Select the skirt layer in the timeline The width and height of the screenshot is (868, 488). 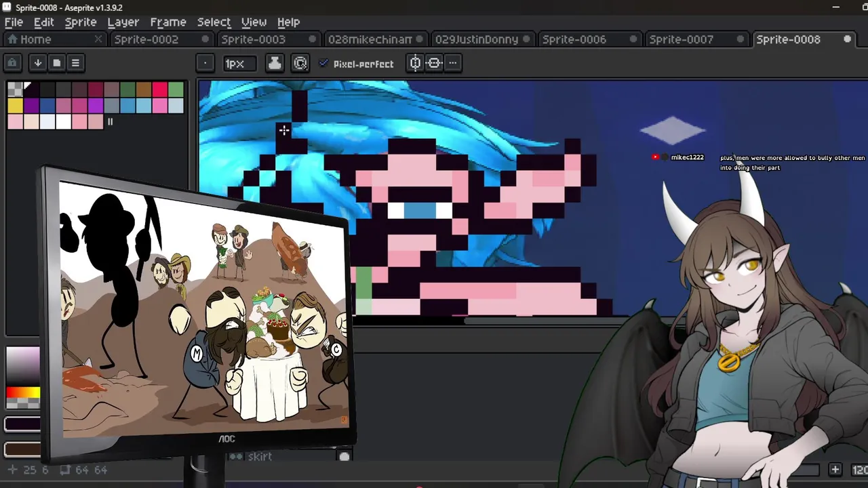[260, 456]
